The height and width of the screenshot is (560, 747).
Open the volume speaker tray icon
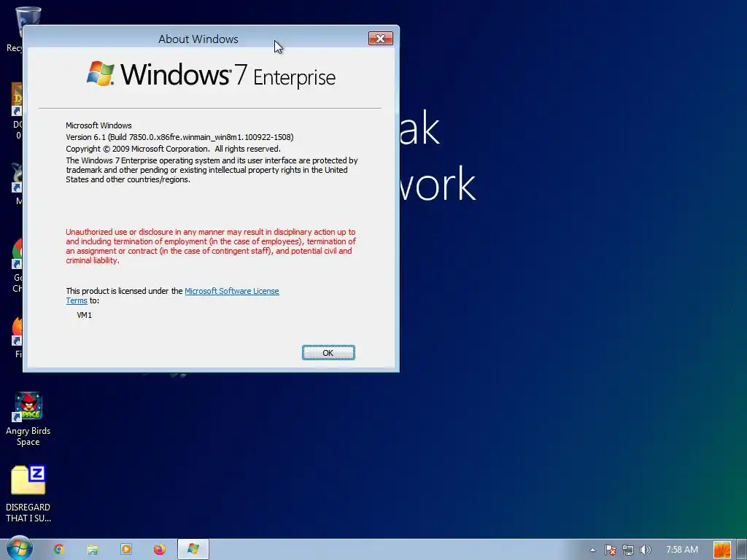tap(645, 550)
